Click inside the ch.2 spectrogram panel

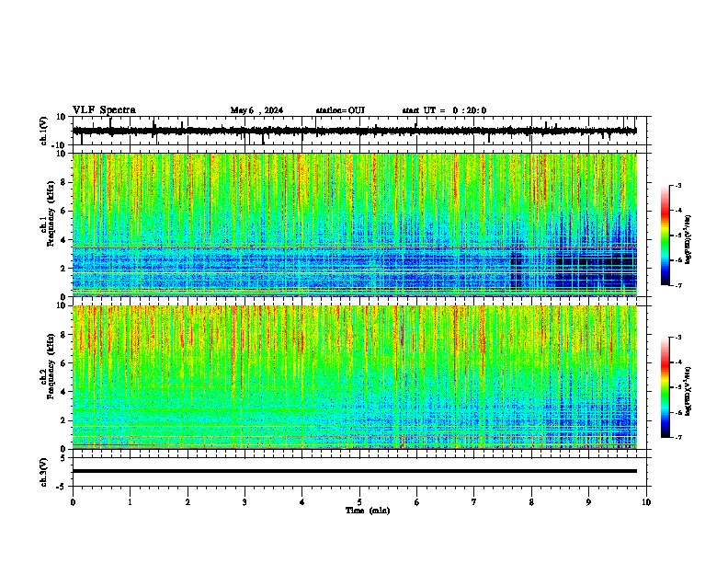(x=355, y=377)
